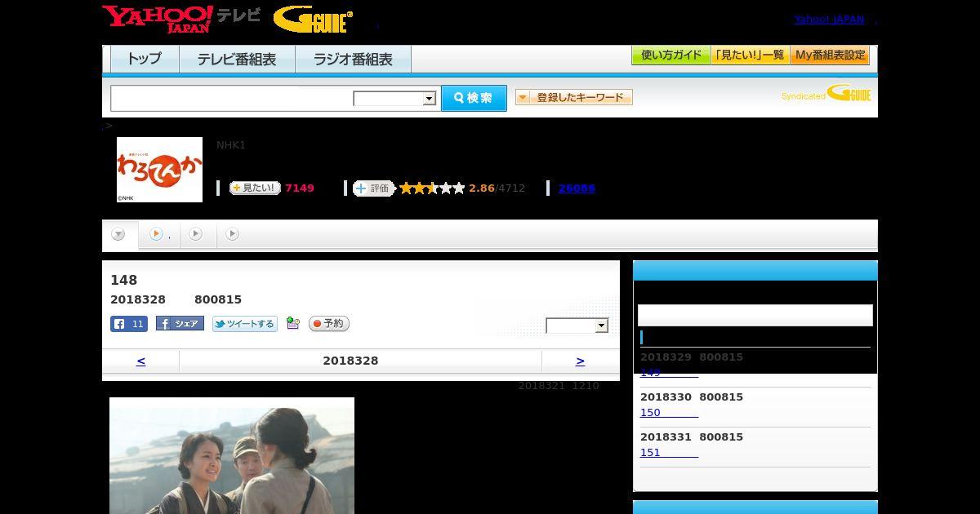
Task: Expand the dropdown beside 予約 button
Action: [x=577, y=326]
